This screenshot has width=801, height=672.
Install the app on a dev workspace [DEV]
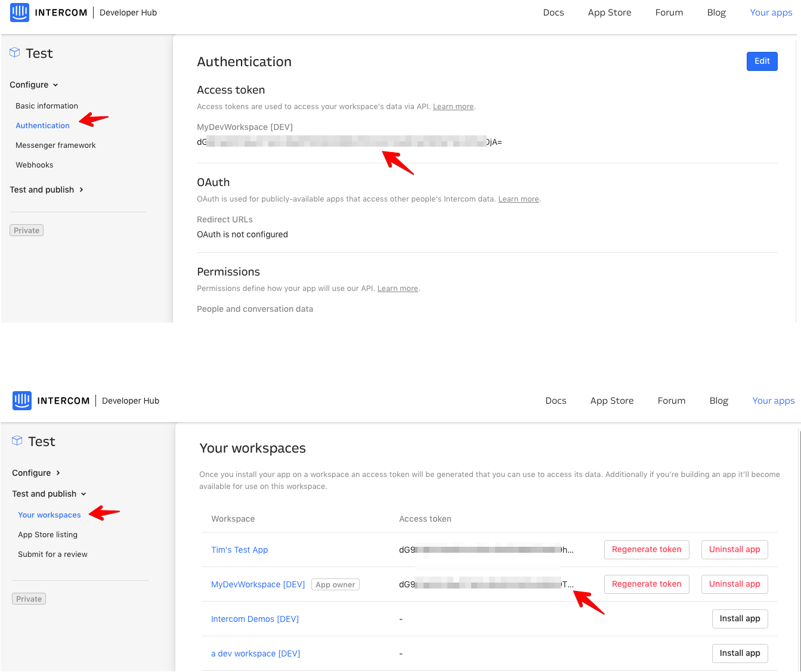pyautogui.click(x=740, y=653)
